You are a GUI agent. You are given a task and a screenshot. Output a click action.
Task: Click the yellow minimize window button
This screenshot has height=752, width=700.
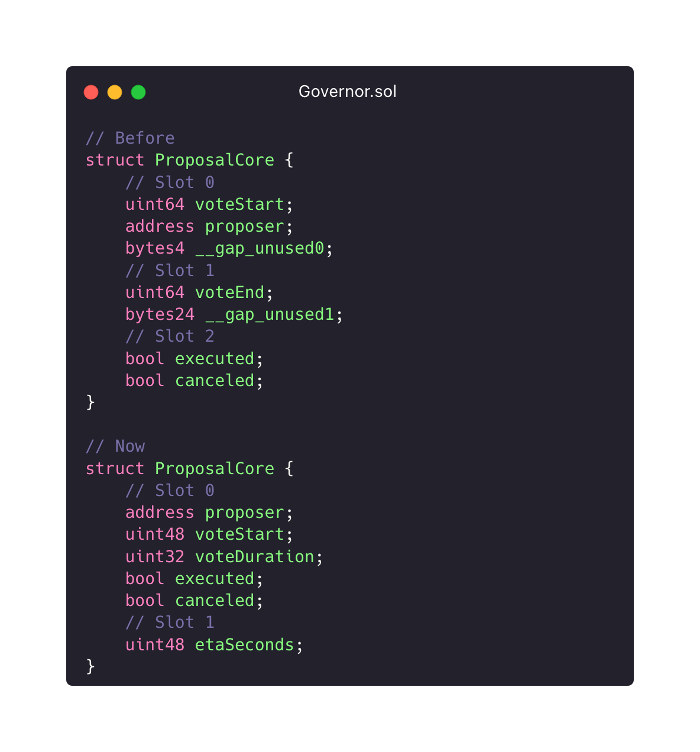click(x=115, y=92)
